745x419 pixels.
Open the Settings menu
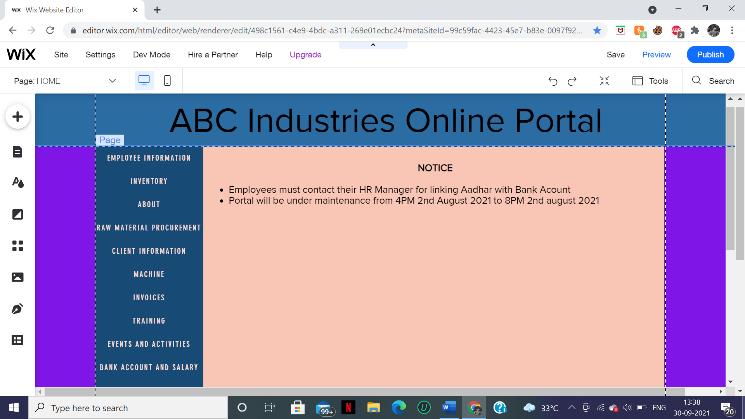[x=100, y=55]
